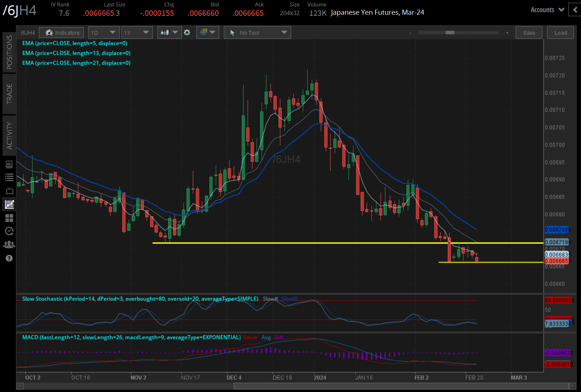Open the Accounts dropdown

pyautogui.click(x=546, y=10)
